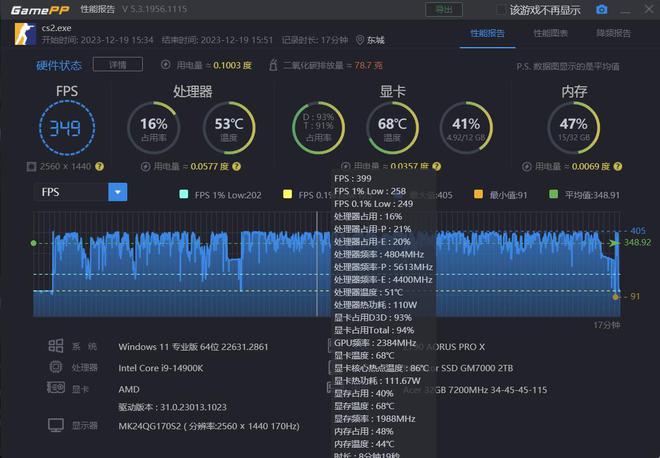The height and width of the screenshot is (458, 660).
Task: Click the camera screenshot icon
Action: [x=601, y=9]
